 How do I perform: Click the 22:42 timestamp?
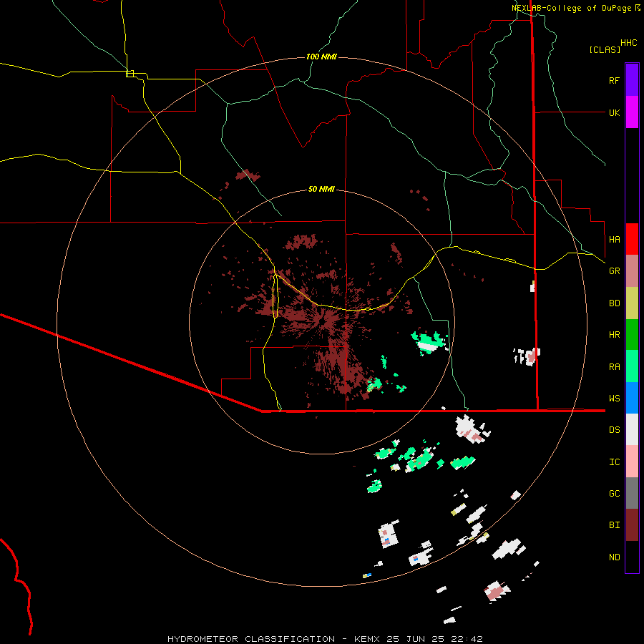(x=466, y=639)
